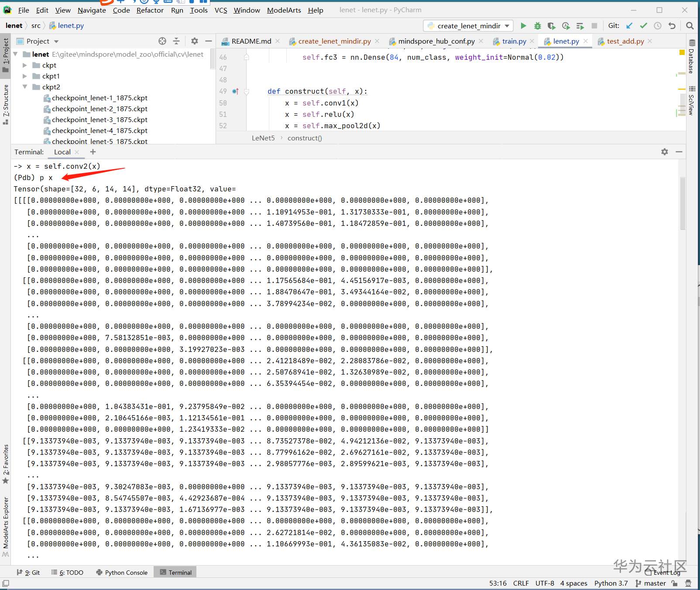Open the Git tool window button
The height and width of the screenshot is (590, 700).
click(x=28, y=573)
